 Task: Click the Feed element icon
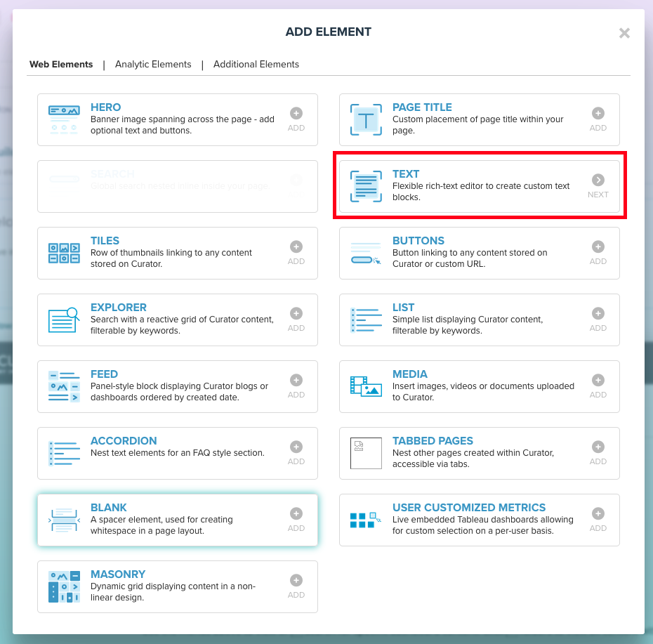[64, 386]
